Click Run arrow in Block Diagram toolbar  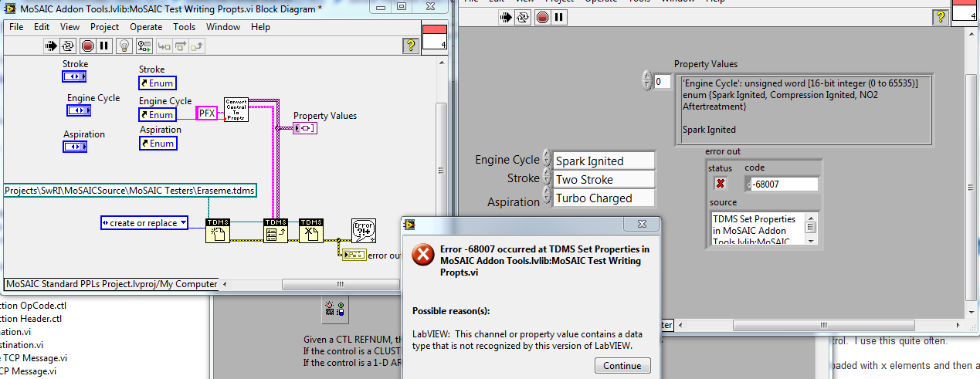50,46
